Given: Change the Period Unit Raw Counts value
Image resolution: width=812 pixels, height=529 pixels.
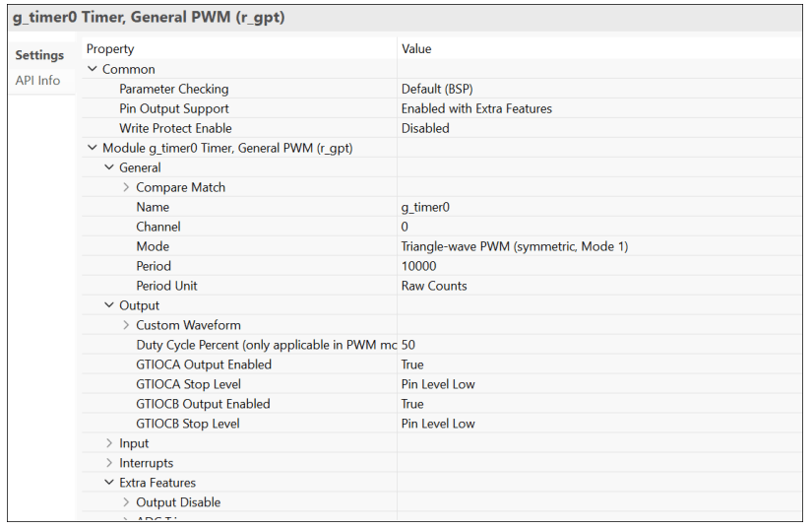Looking at the screenshot, I should pyautogui.click(x=434, y=286).
